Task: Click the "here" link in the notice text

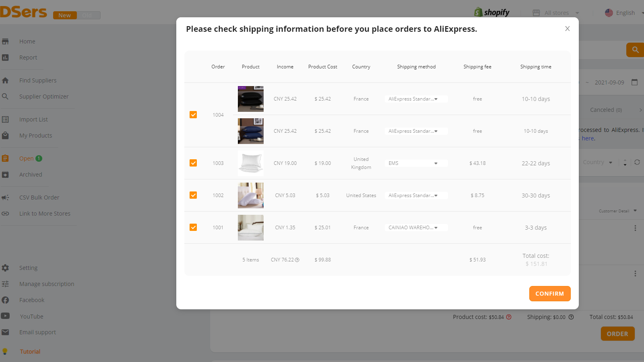Action: click(x=588, y=138)
